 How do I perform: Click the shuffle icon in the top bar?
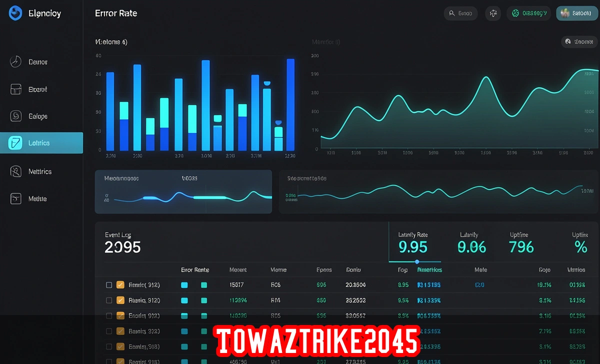(493, 13)
